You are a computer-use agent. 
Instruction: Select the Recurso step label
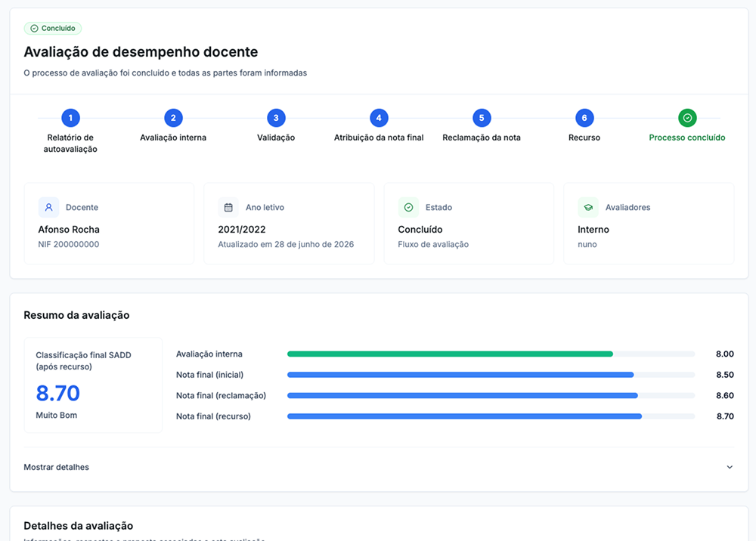pos(584,138)
